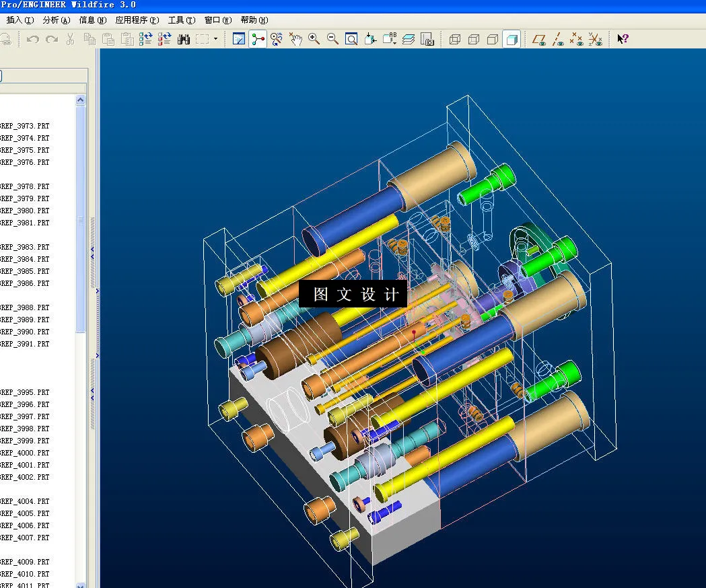706x588 pixels.
Task: Toggle coordinate systems visibility
Action: click(x=596, y=39)
